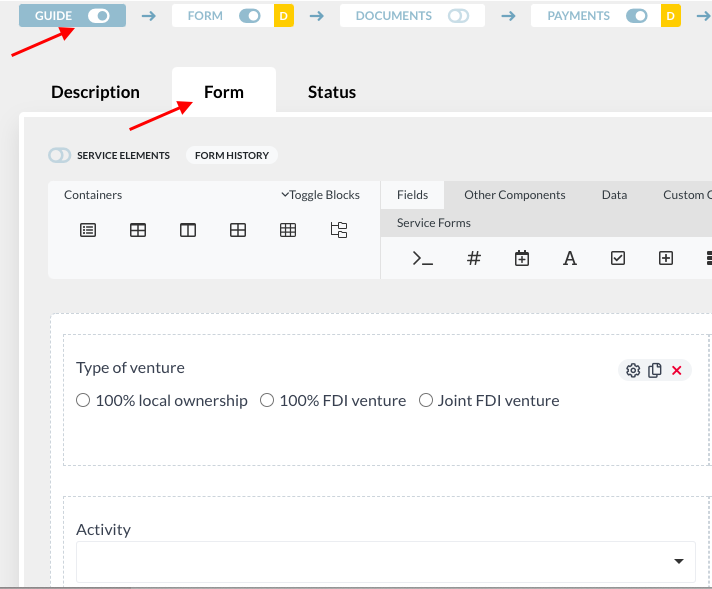Add a checkbox field using the checkmark icon
The image size is (712, 589).
pos(618,258)
